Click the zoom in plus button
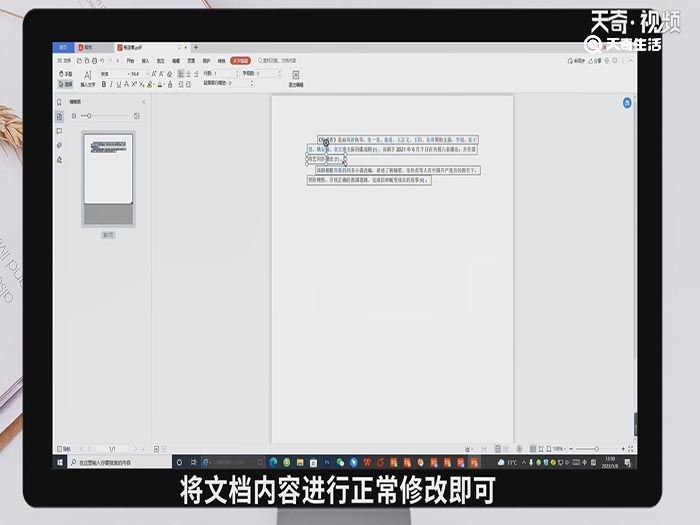 pyautogui.click(x=623, y=449)
